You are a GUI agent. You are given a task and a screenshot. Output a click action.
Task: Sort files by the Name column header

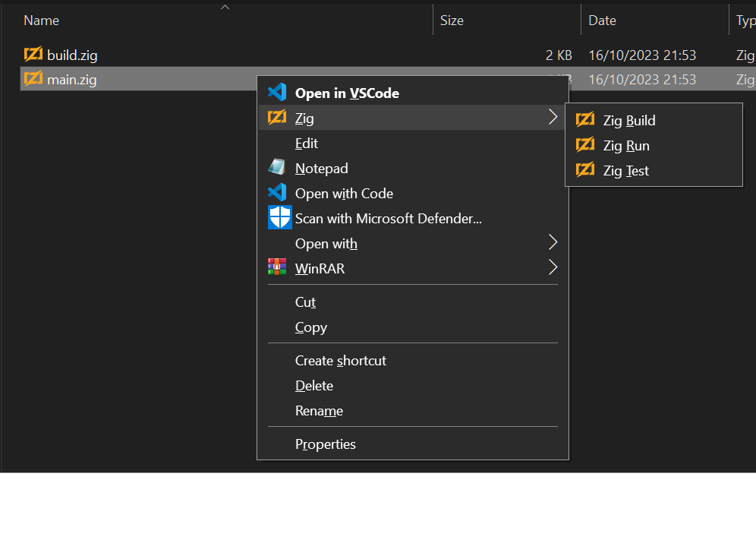[42, 21]
